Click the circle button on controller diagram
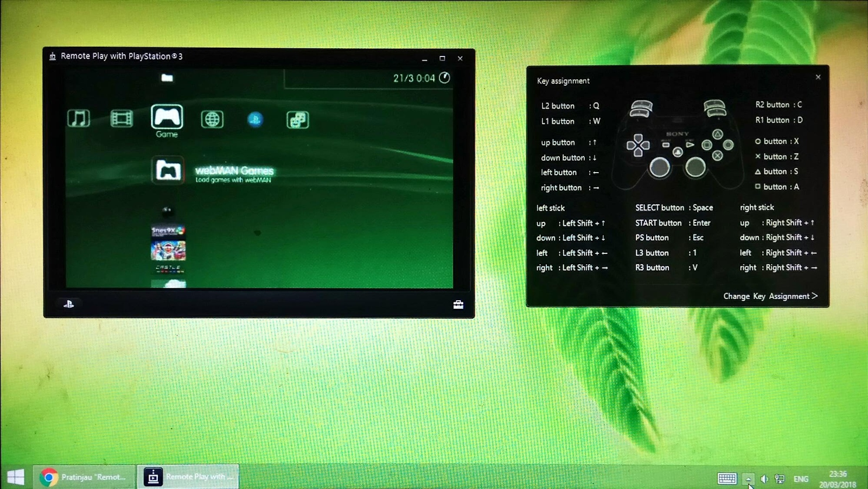868x489 pixels. point(729,145)
